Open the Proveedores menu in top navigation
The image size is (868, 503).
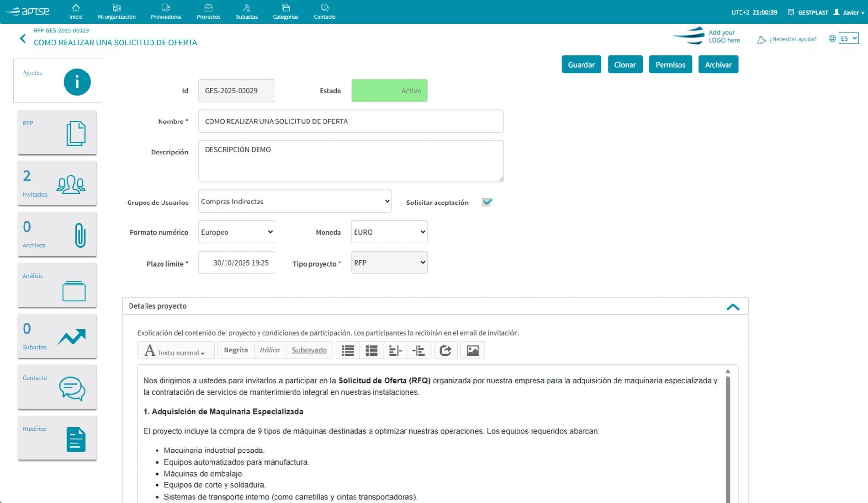point(166,12)
